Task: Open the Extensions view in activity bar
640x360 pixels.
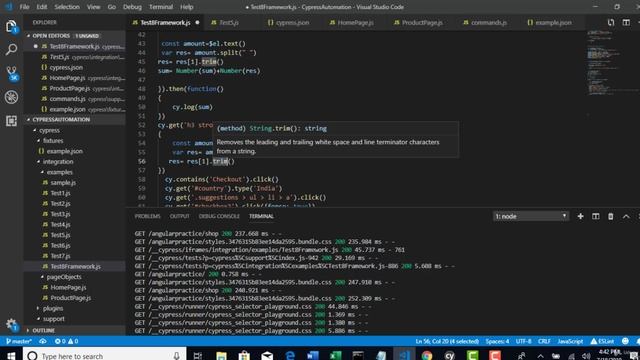Action: (11, 121)
